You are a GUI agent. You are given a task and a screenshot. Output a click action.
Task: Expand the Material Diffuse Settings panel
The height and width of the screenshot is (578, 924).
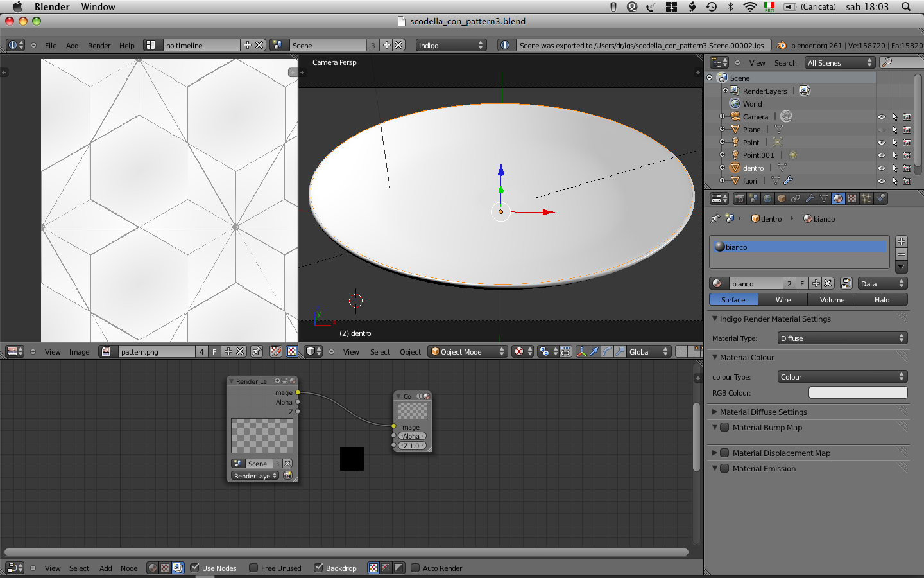click(x=763, y=412)
